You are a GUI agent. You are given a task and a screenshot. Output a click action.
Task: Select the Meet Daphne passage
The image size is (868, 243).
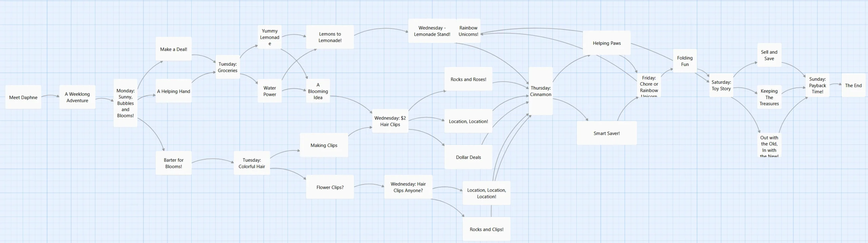23,97
